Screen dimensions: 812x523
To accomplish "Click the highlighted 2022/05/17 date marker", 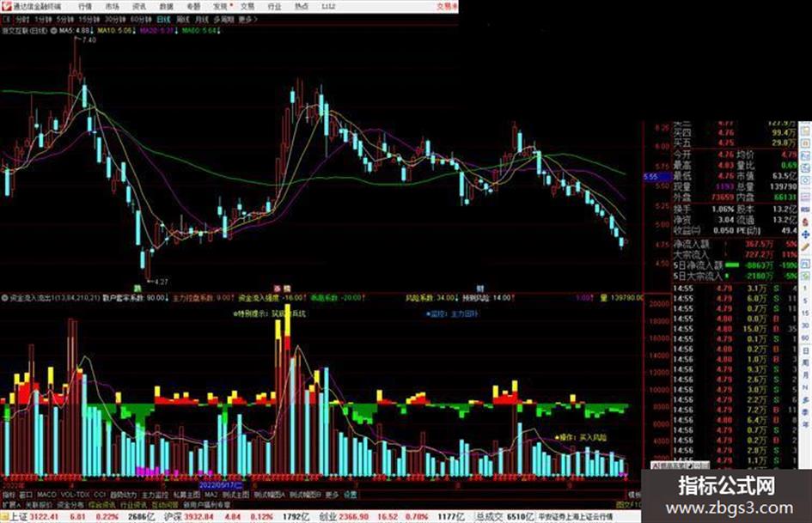I will (221, 486).
